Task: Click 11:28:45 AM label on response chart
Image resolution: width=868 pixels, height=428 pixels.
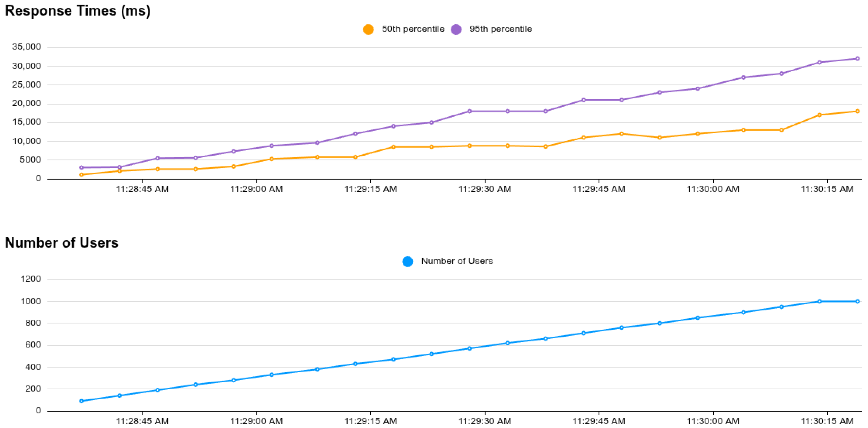Action: [142, 189]
